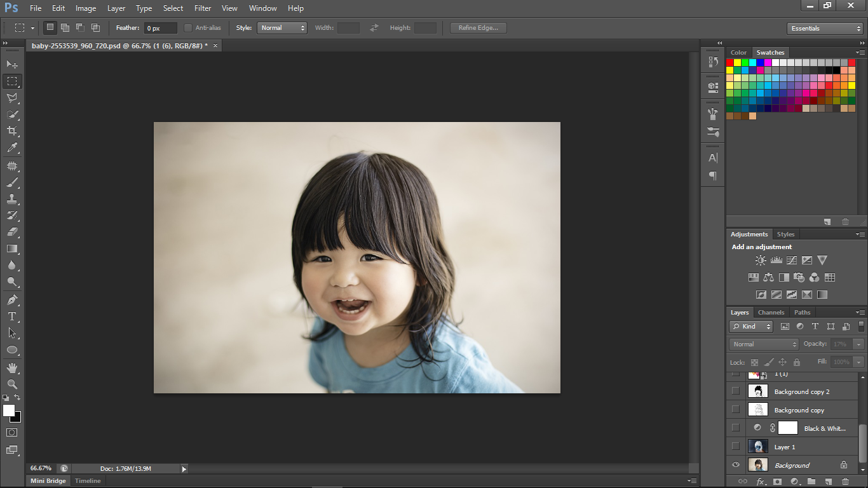Enable the Anti-alias checkbox
This screenshot has height=488, width=868.
pyautogui.click(x=188, y=28)
